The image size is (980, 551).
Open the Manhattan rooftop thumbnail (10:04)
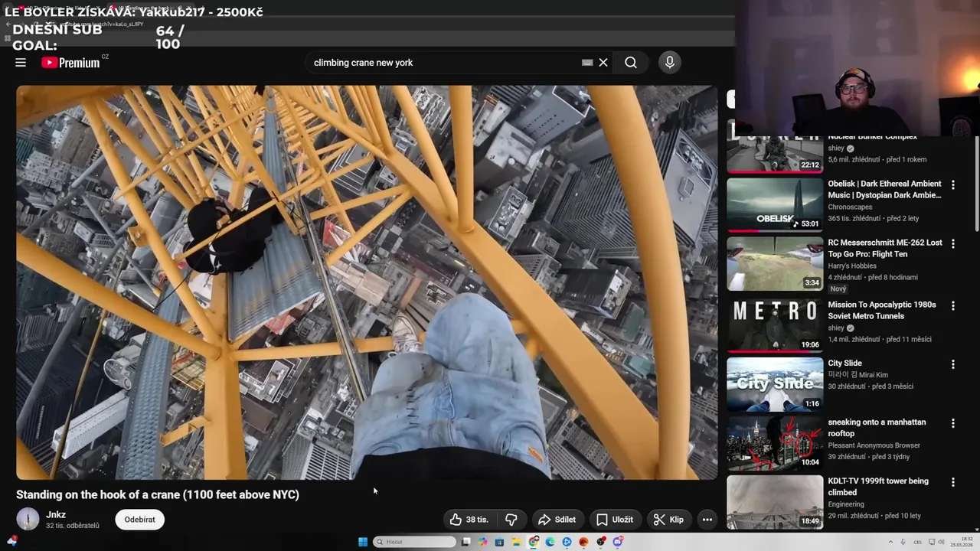(775, 443)
